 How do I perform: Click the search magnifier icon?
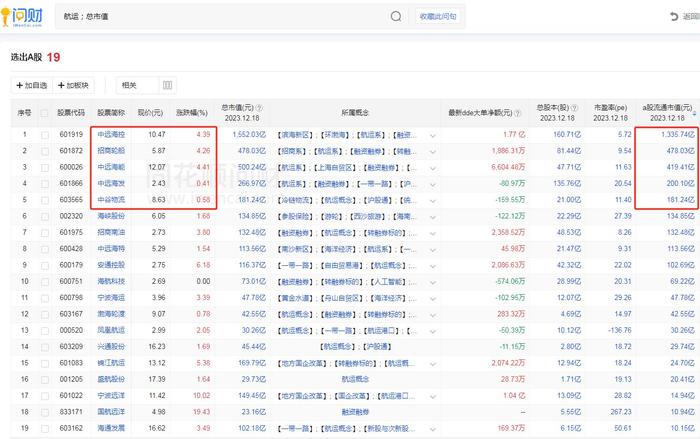click(x=396, y=17)
